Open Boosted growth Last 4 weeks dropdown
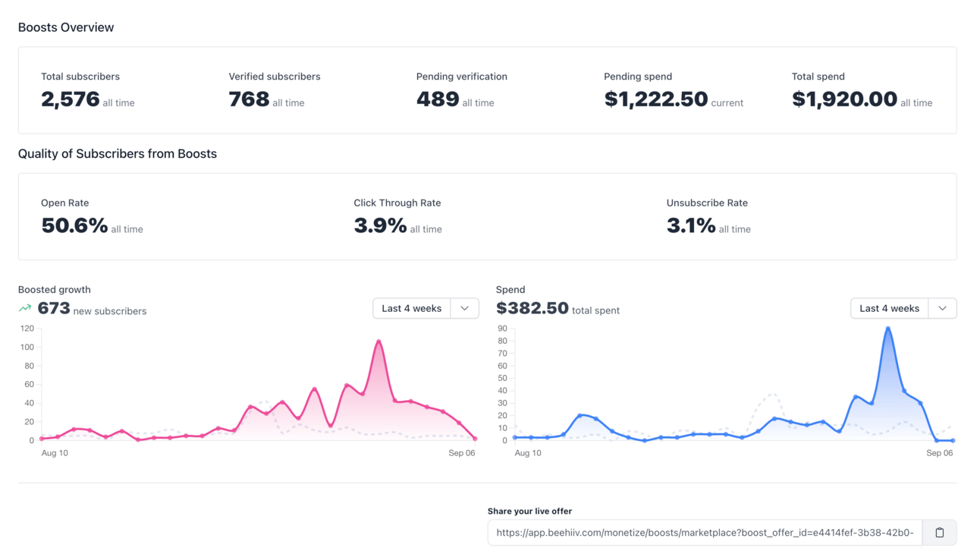This screenshot has width=980, height=554. pyautogui.click(x=412, y=308)
